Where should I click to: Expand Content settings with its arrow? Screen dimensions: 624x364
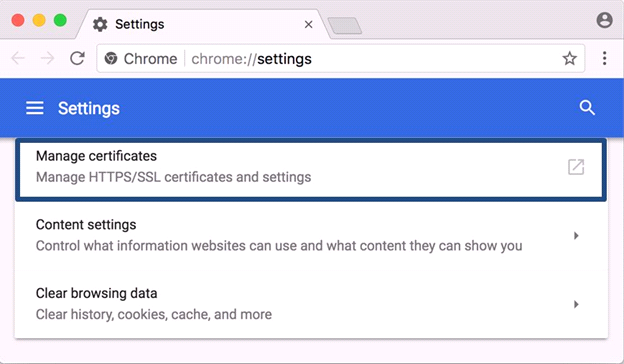click(x=576, y=236)
